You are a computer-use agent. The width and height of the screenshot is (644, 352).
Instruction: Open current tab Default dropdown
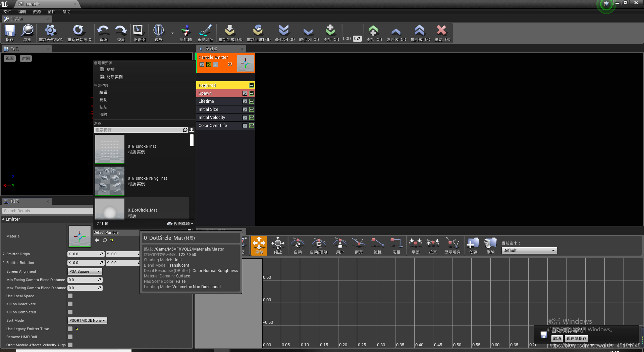[x=529, y=251]
